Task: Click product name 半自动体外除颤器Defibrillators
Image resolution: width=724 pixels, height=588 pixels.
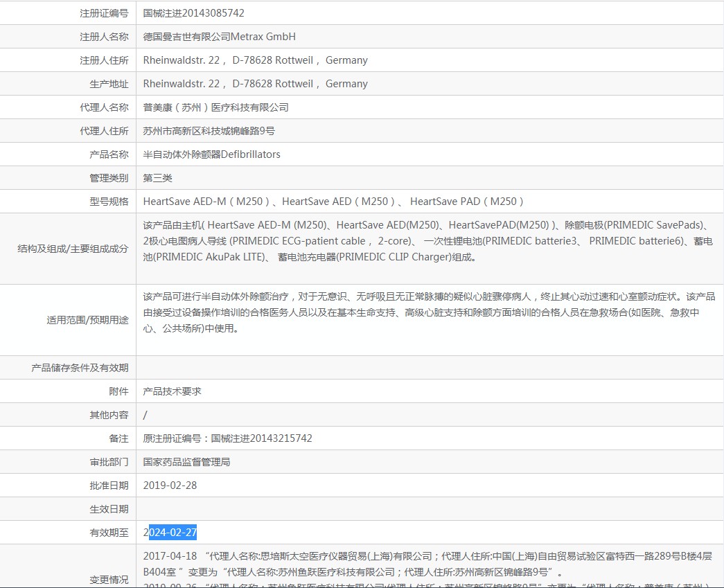Action: 211,154
